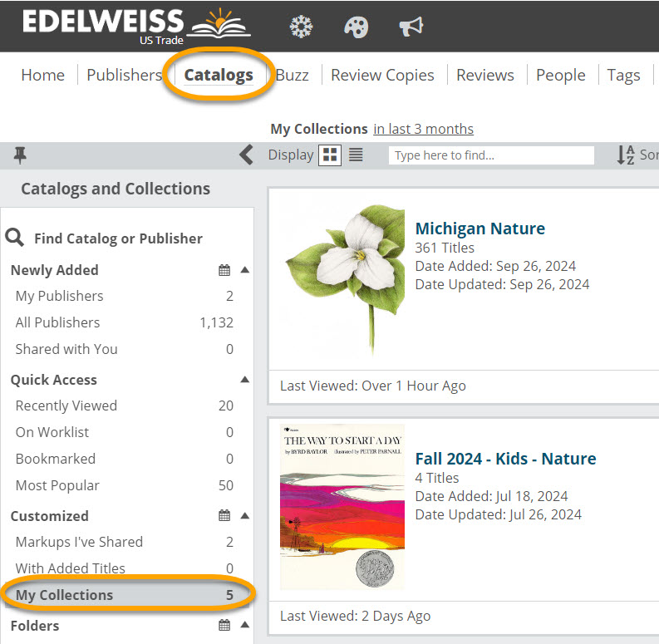659x644 pixels.
Task: Collapse the Newly Added section
Action: (x=244, y=270)
